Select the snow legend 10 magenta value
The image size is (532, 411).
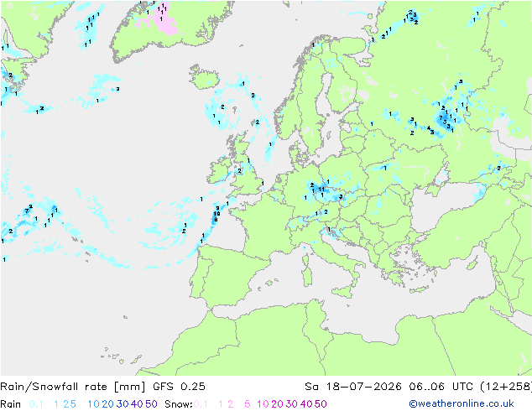[x=263, y=404]
